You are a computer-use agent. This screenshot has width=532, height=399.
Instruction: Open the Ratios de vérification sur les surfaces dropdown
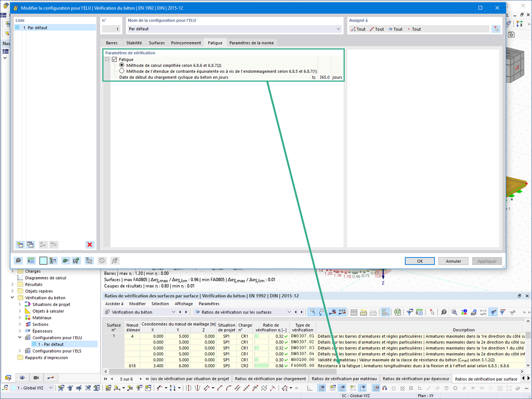pyautogui.click(x=242, y=312)
